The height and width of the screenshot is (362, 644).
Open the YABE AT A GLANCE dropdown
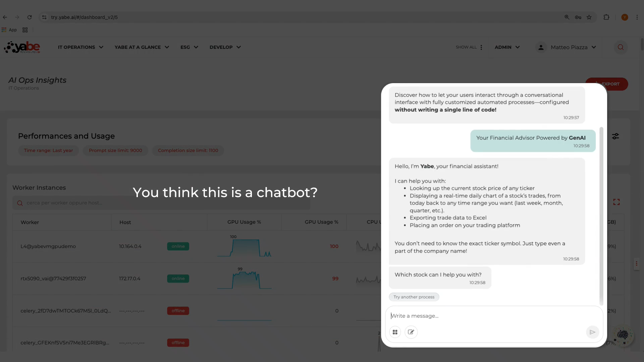tap(142, 47)
